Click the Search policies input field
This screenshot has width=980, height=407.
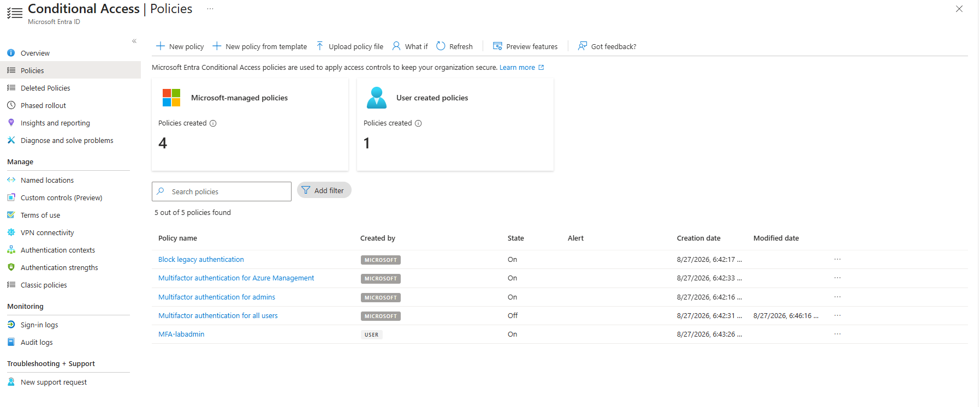tap(222, 191)
